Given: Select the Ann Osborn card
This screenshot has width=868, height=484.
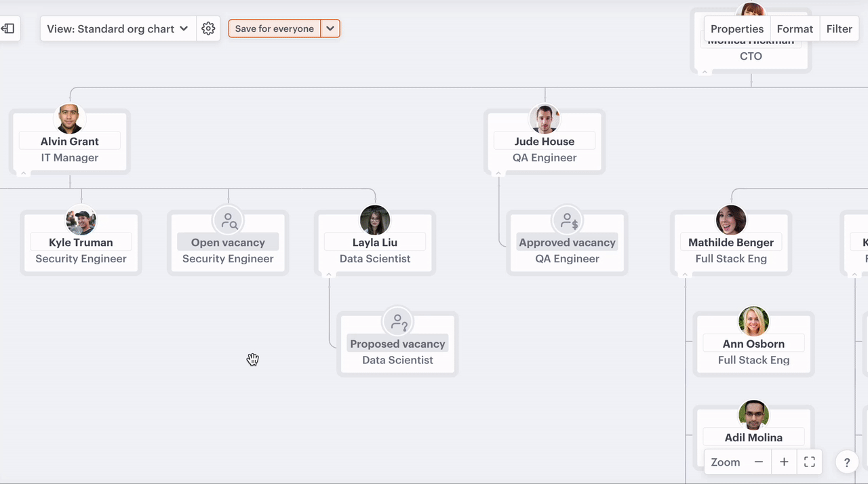Looking at the screenshot, I should click(753, 351).
